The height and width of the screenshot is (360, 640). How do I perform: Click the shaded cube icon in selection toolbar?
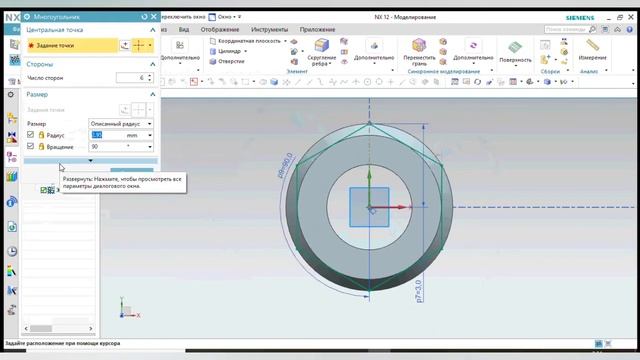click(x=274, y=82)
